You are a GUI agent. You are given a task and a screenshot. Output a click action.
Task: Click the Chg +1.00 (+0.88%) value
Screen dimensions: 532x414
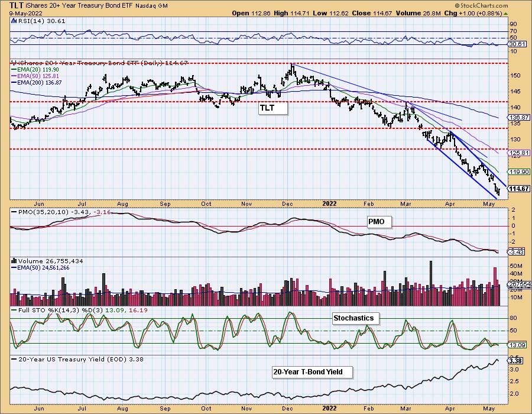[473, 13]
